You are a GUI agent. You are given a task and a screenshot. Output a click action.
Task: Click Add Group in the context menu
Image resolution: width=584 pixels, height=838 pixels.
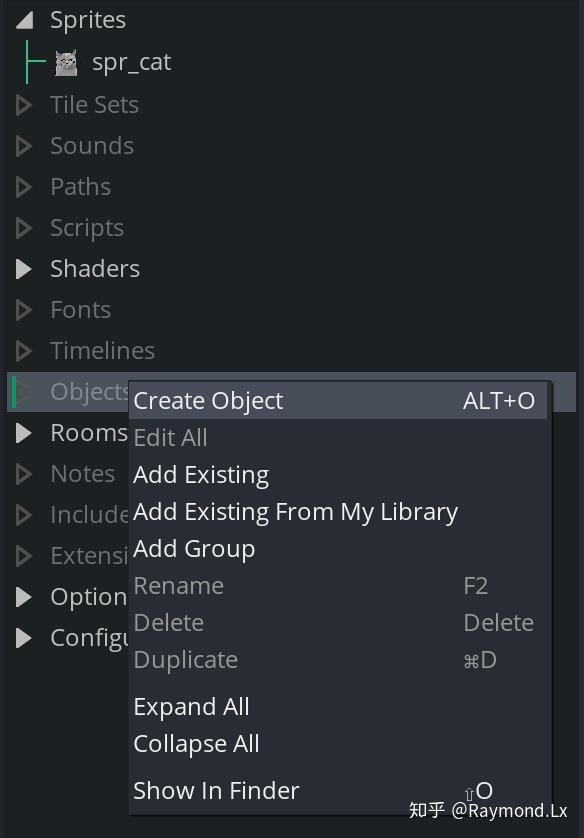pos(194,548)
